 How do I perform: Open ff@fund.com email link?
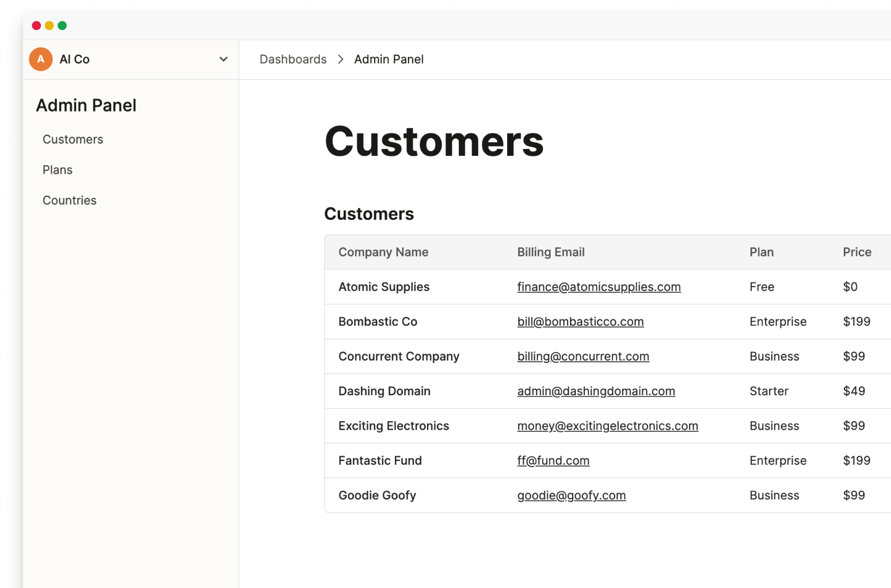coord(553,460)
